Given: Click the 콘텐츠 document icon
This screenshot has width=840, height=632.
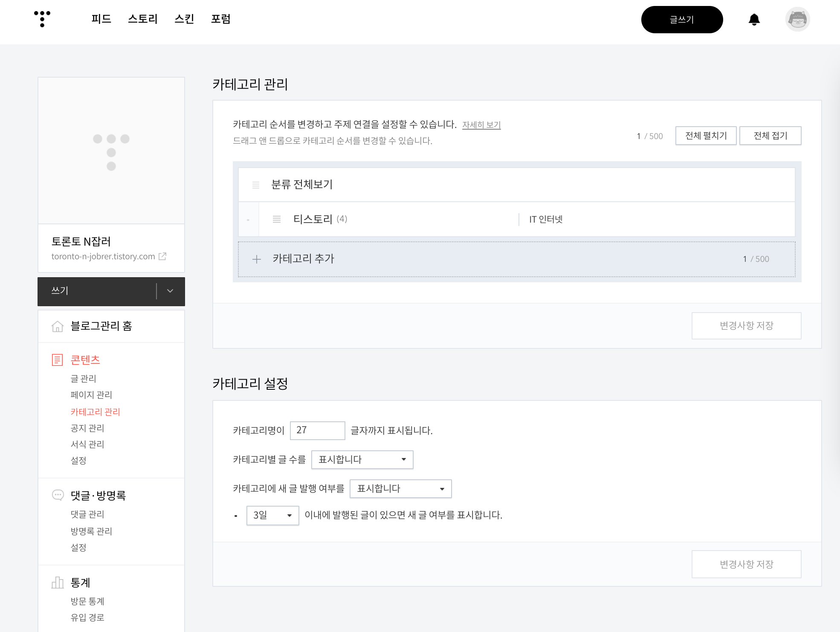Looking at the screenshot, I should coord(58,360).
